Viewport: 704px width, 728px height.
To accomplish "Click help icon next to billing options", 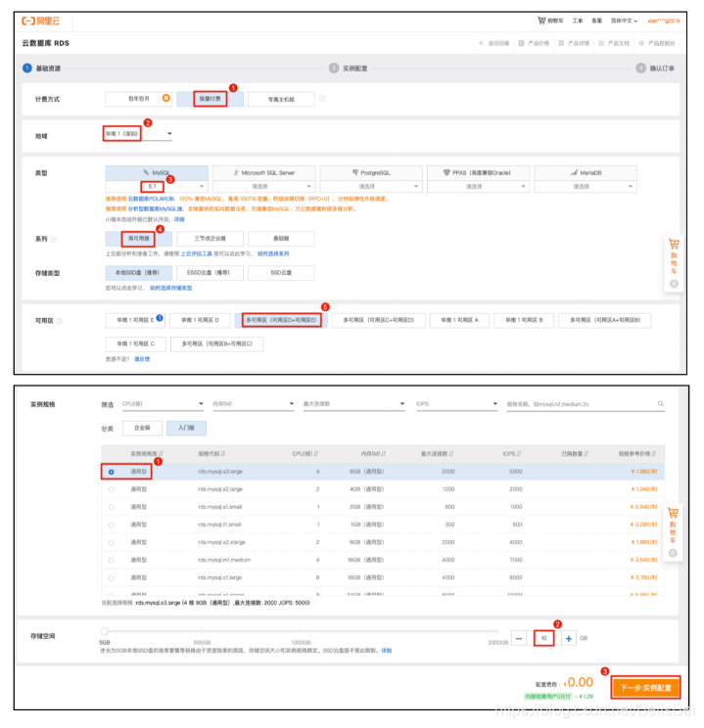I will point(322,99).
